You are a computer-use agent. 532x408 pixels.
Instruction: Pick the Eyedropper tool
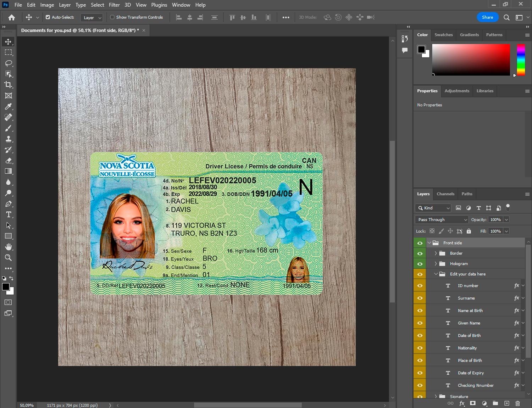pyautogui.click(x=9, y=106)
